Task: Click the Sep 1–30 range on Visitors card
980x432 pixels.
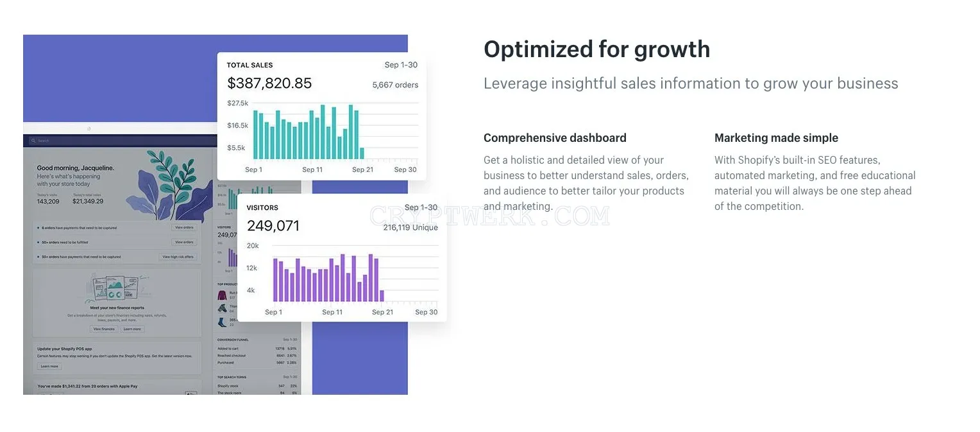Action: point(421,207)
